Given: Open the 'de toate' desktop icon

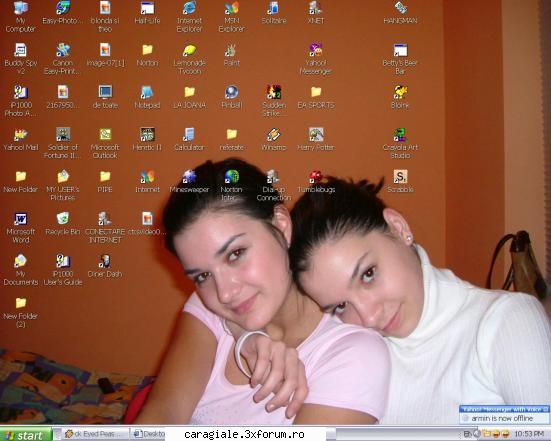Looking at the screenshot, I should (105, 97).
